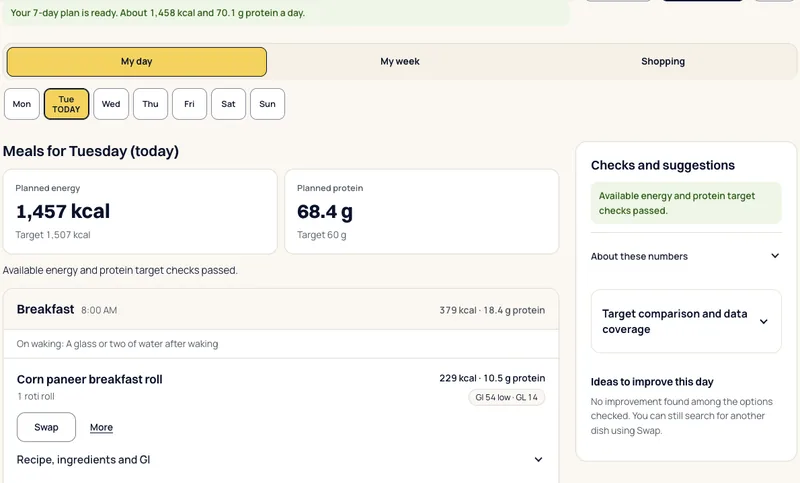Click No improvement found suggestion text

[x=682, y=416]
